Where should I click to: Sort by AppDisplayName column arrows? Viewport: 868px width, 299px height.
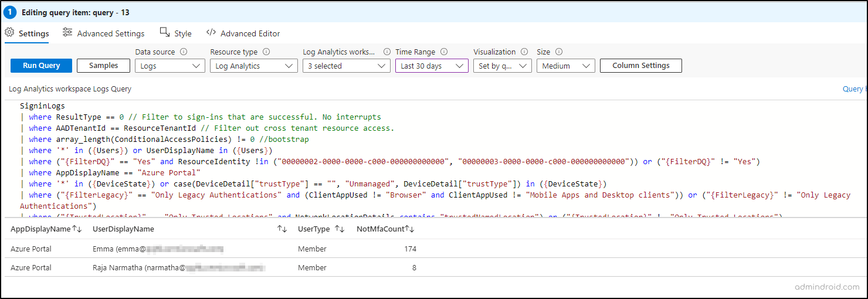[77, 229]
